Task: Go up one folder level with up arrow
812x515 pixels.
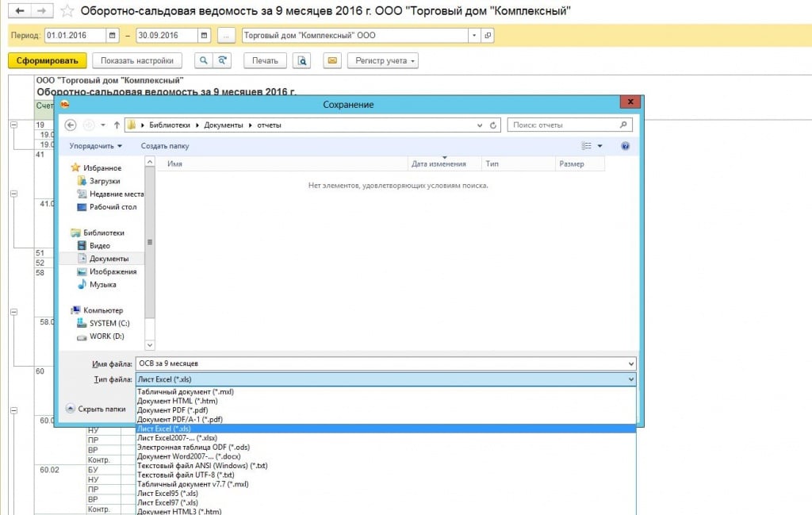Action: coord(117,125)
